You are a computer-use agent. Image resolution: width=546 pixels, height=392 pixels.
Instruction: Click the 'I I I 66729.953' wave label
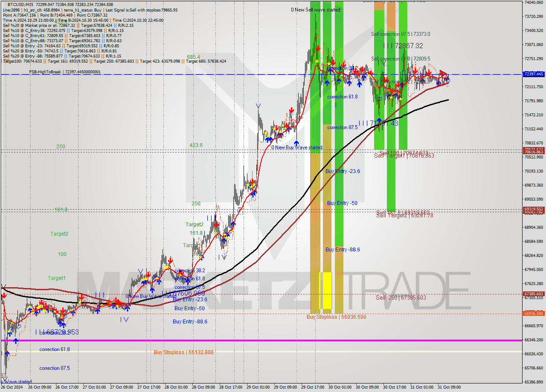pyautogui.click(x=57, y=332)
